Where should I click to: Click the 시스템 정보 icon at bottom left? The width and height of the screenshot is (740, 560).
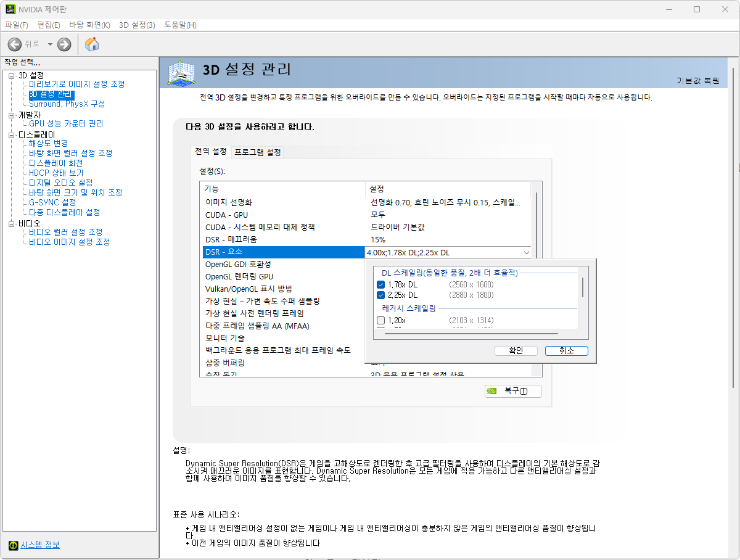13,545
